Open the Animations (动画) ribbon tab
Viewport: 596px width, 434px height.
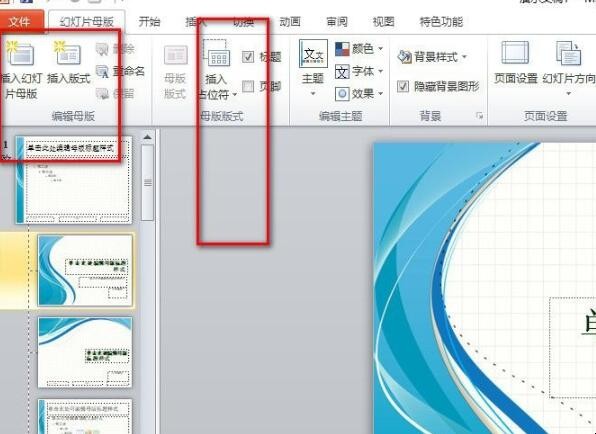[x=290, y=22]
